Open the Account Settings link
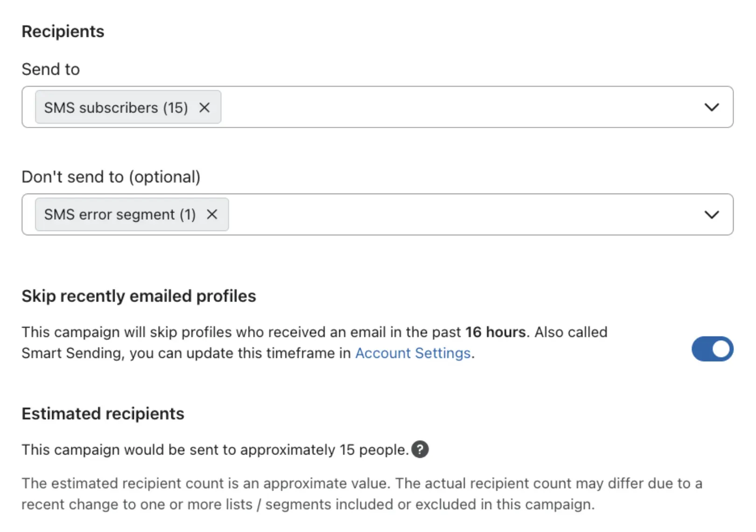Screen dimensions: 756x532 [413, 353]
